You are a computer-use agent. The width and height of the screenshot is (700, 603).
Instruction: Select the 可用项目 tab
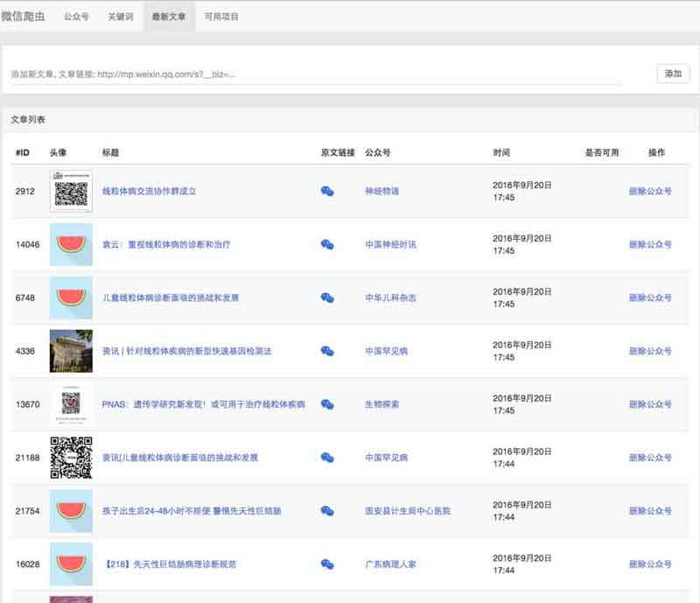[221, 17]
